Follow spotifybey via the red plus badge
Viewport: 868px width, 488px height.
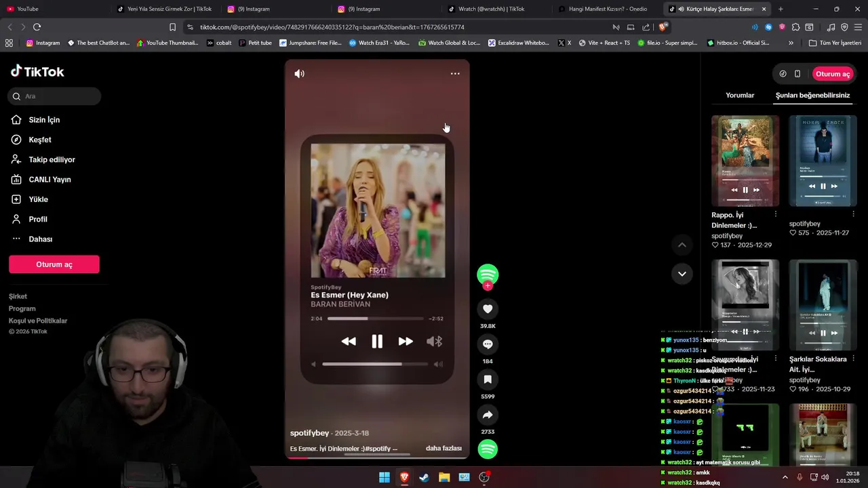point(488,286)
